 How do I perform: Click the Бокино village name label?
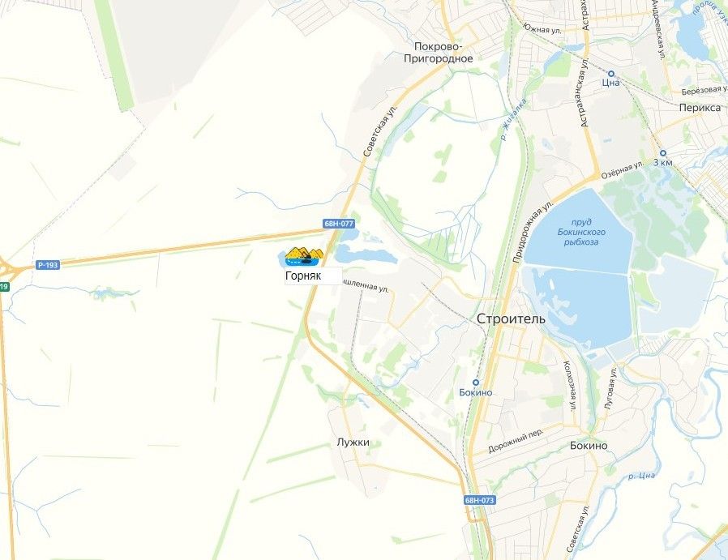click(x=589, y=446)
